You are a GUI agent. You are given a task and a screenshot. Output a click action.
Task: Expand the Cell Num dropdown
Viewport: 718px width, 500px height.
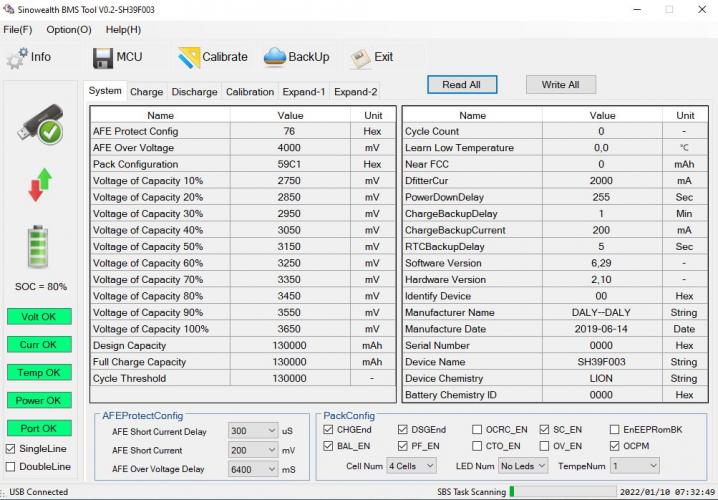tap(412, 466)
